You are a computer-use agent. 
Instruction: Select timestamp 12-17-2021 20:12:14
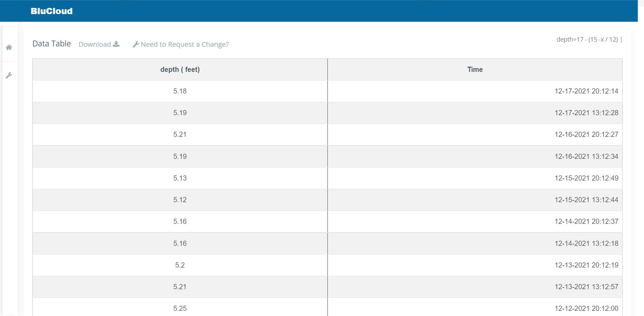(586, 91)
